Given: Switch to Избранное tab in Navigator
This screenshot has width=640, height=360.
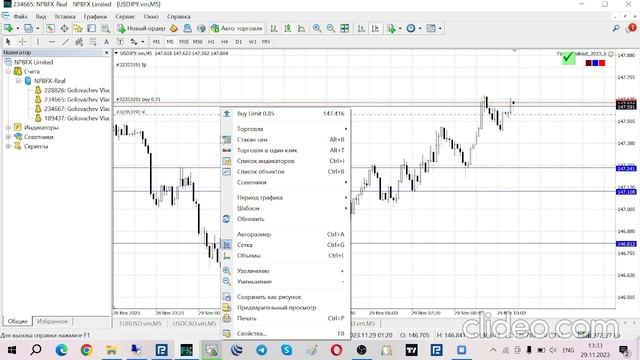Looking at the screenshot, I should 52,322.
